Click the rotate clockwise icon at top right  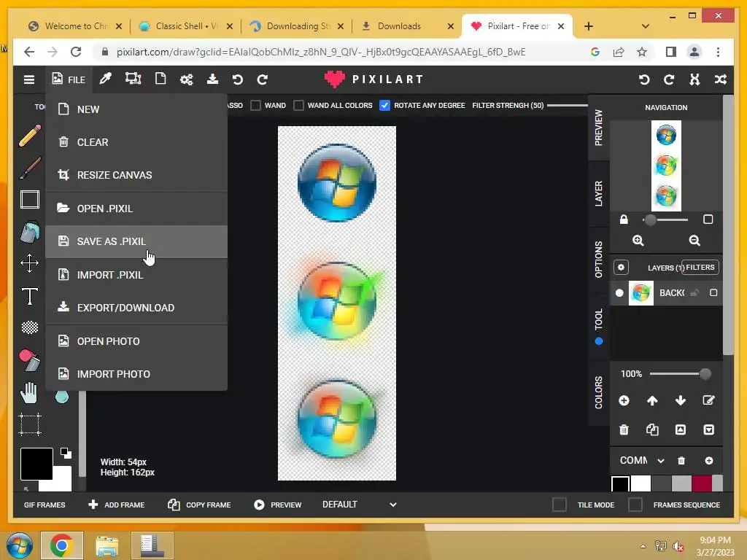point(670,79)
